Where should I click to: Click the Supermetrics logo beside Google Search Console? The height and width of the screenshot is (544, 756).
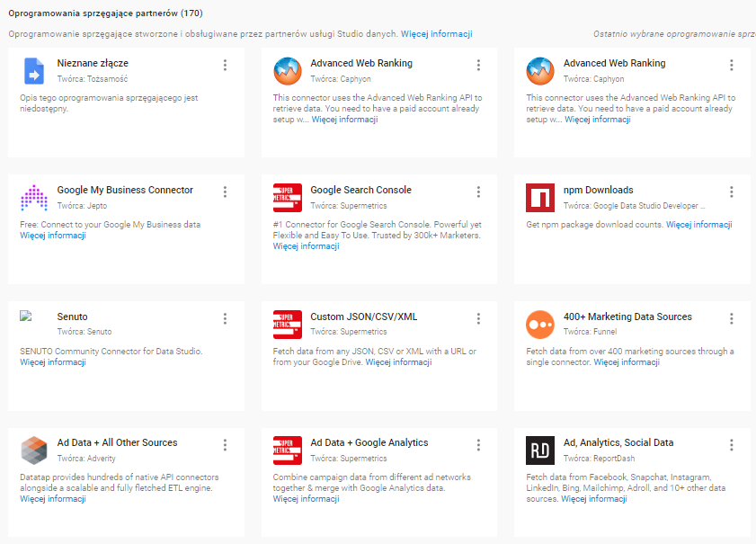tap(288, 198)
